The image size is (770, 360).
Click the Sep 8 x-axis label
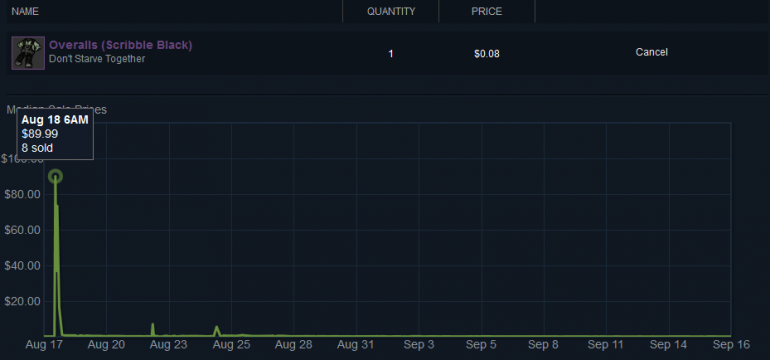coord(543,345)
